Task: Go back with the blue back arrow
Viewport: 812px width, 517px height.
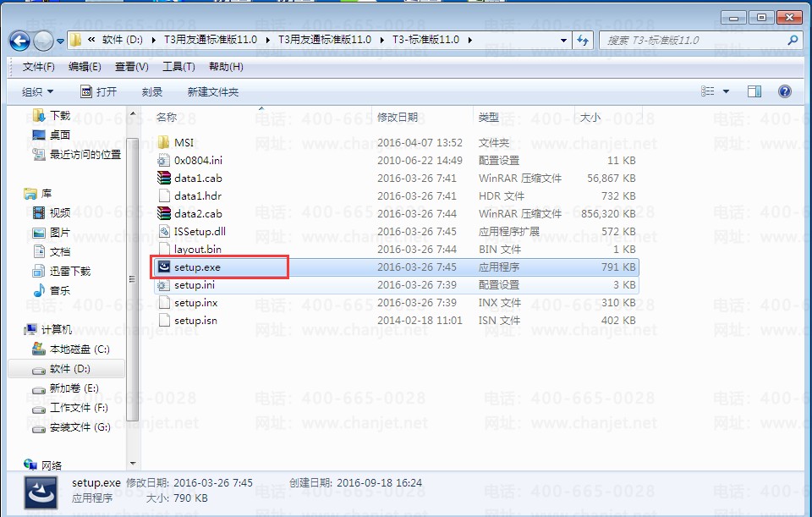Action: 19,41
